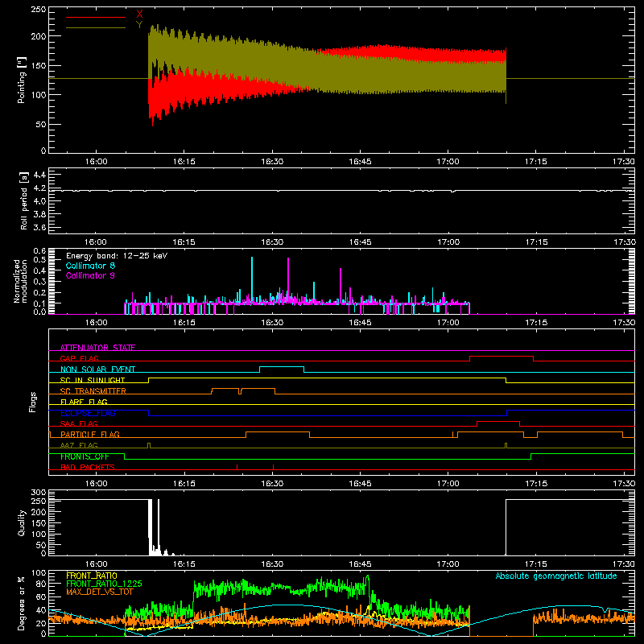Click the FRONTS_OFF flag label
This screenshot has width=644, height=644.
tap(85, 456)
